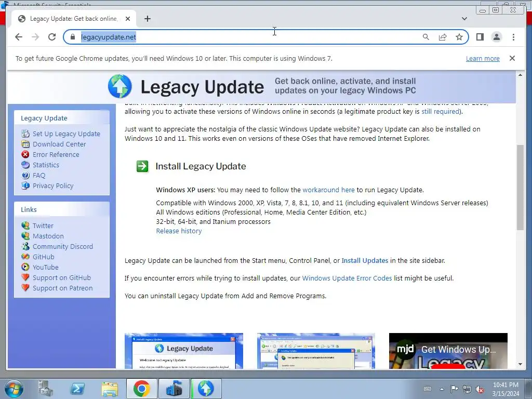Click the green arrow Install Legacy Update icon
This screenshot has width=532, height=399.
[142, 166]
